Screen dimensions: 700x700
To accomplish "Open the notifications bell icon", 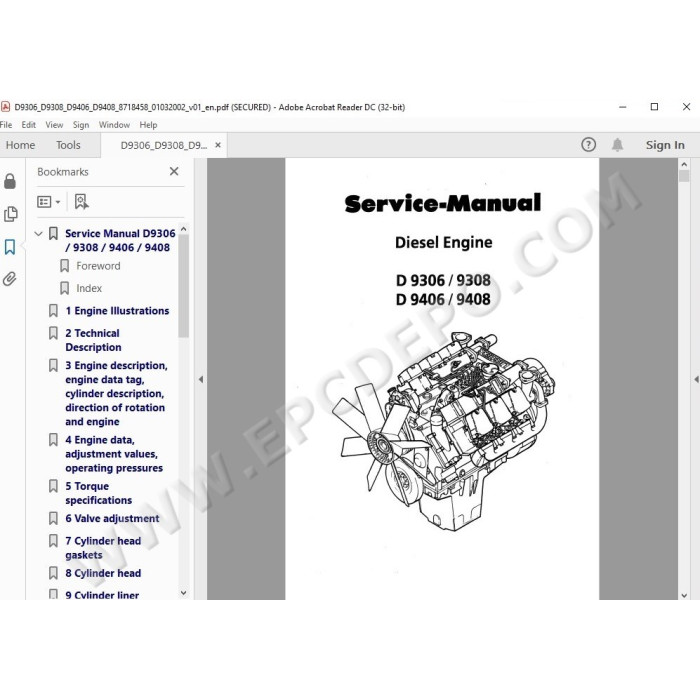I will tap(617, 145).
